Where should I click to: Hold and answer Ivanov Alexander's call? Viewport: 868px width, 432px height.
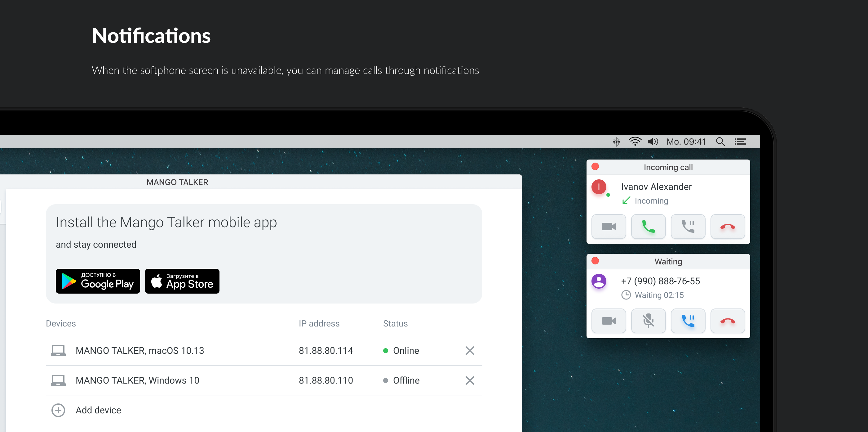tap(688, 227)
